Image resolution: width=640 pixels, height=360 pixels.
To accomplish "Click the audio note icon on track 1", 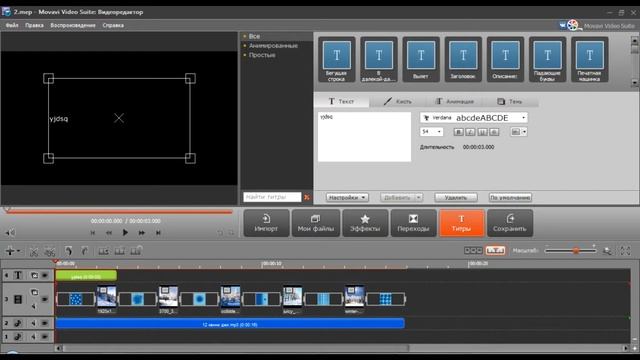I will point(18,337).
